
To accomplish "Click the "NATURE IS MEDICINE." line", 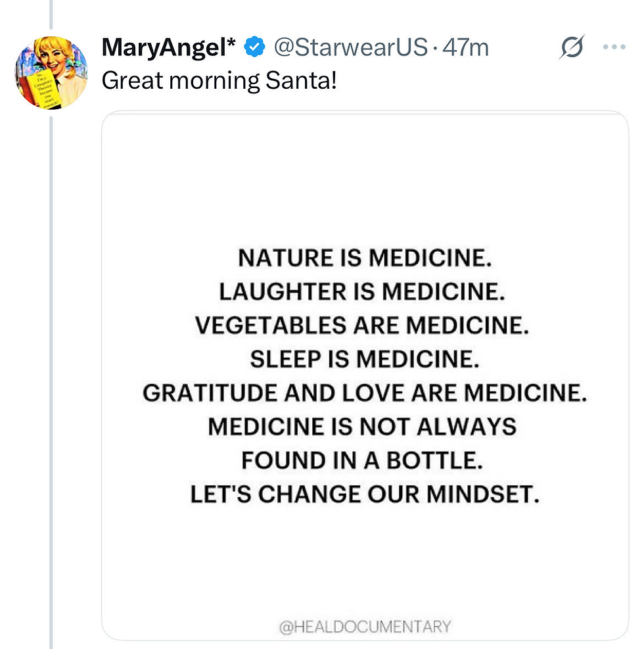I will [x=365, y=257].
